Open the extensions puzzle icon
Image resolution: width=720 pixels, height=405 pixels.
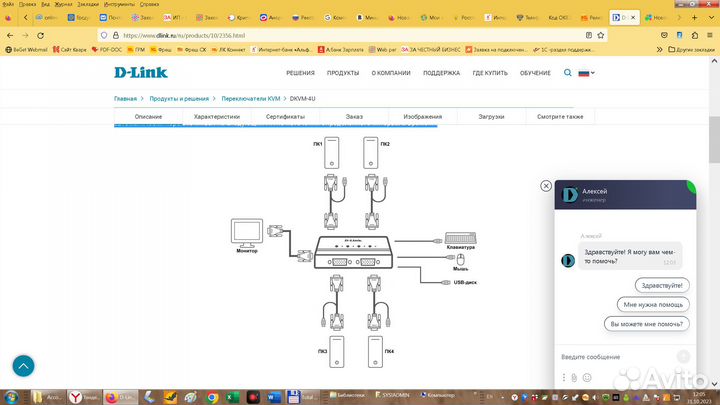point(695,35)
